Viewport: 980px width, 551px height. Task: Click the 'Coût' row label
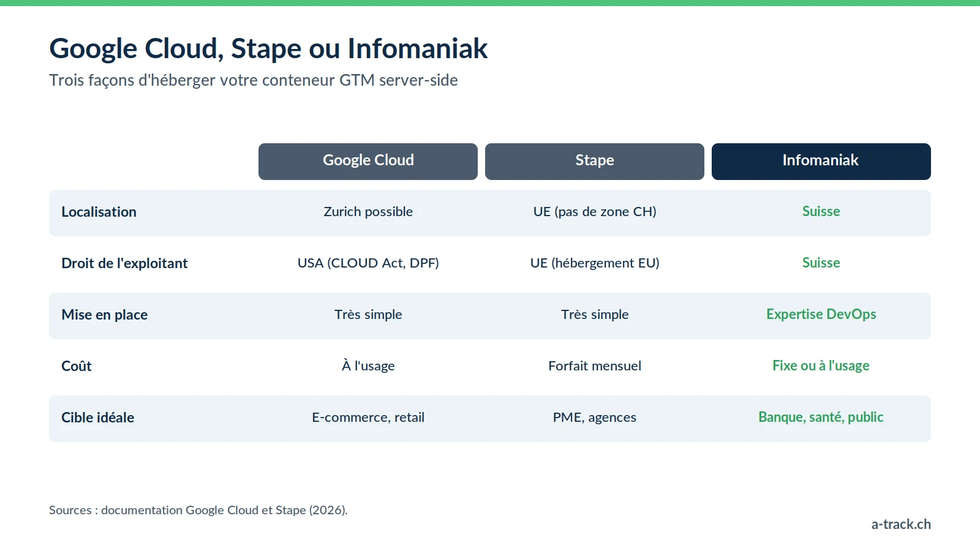77,366
